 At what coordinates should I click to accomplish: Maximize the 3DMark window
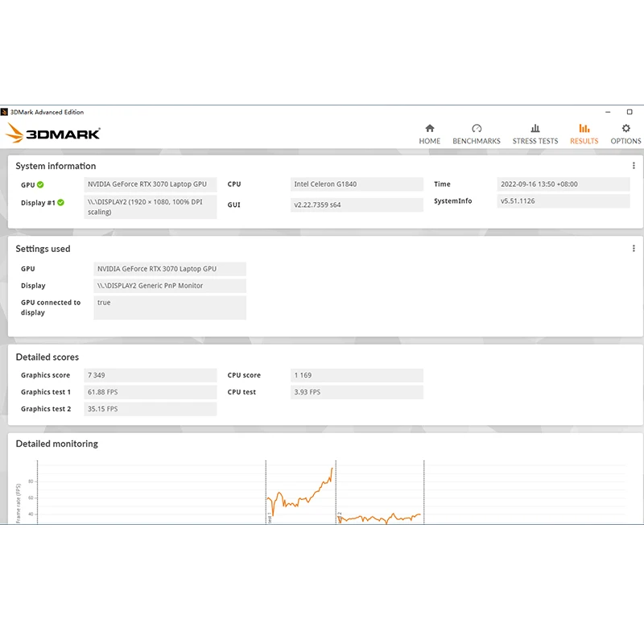coord(630,112)
